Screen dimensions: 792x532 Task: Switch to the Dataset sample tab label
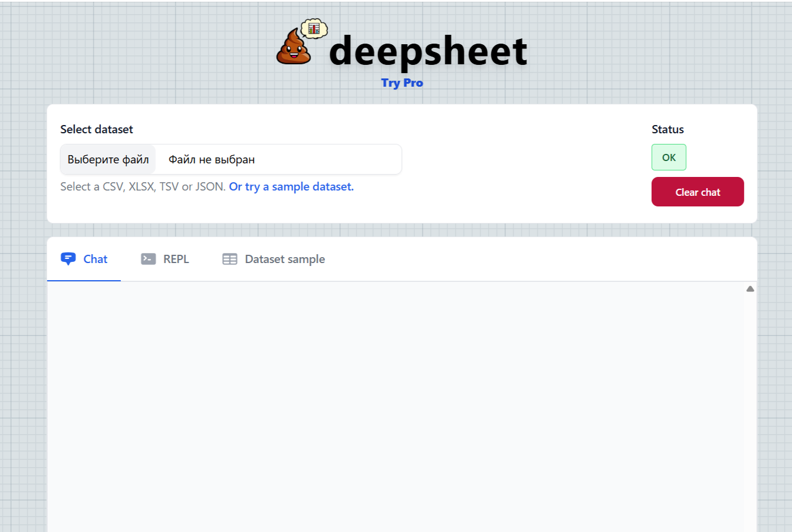284,259
